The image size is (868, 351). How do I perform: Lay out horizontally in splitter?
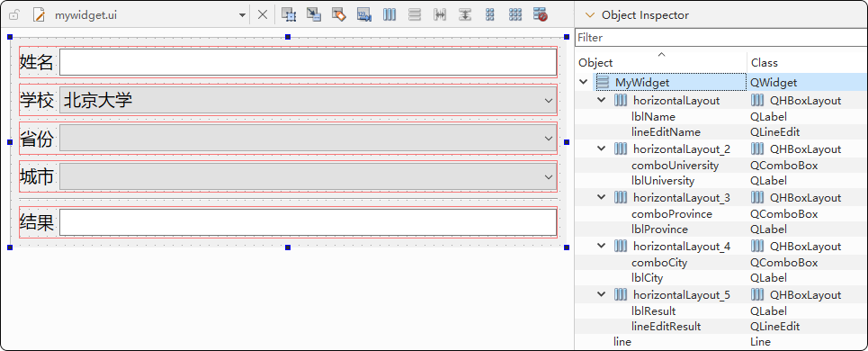[440, 15]
